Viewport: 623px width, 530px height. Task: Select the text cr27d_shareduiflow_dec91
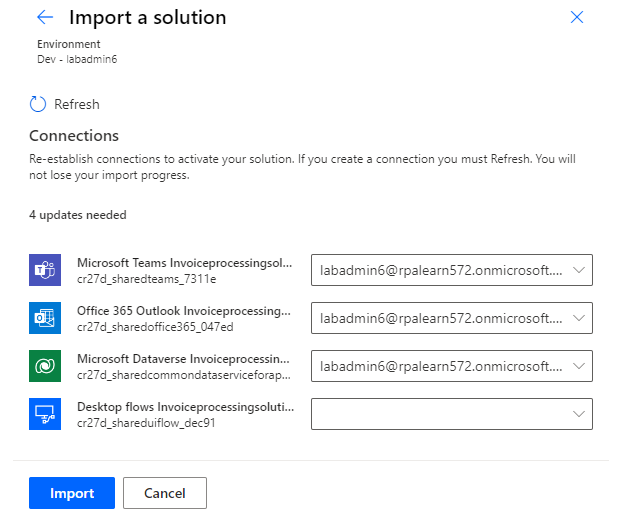pos(146,423)
